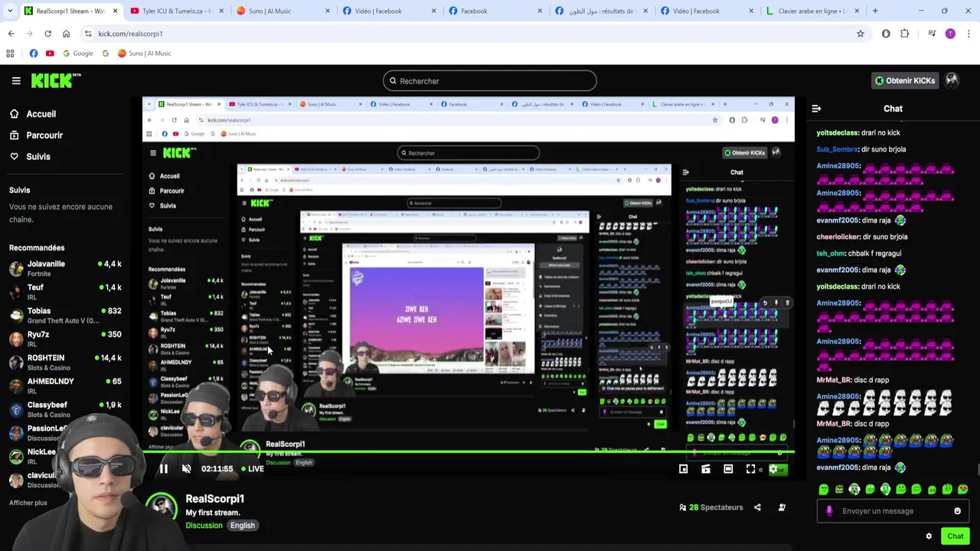This screenshot has height=551, width=980.
Task: Select the English language tag
Action: (243, 526)
